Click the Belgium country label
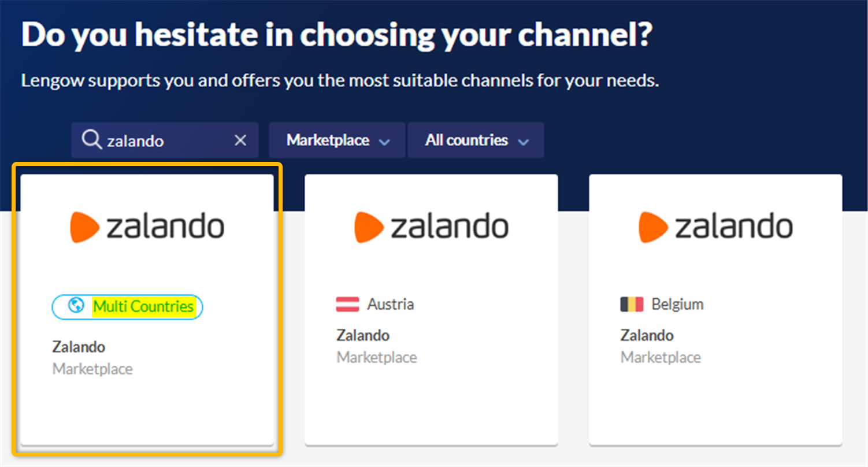The height and width of the screenshot is (467, 868). click(677, 305)
